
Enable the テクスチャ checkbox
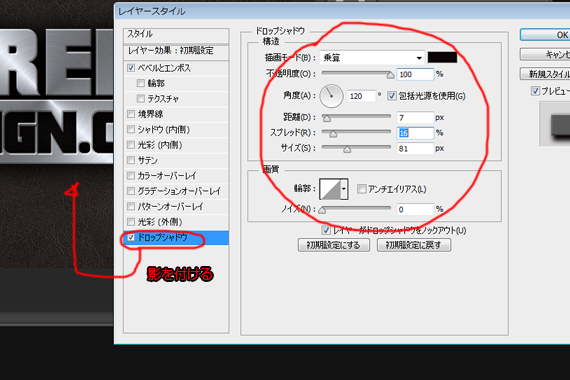141,99
